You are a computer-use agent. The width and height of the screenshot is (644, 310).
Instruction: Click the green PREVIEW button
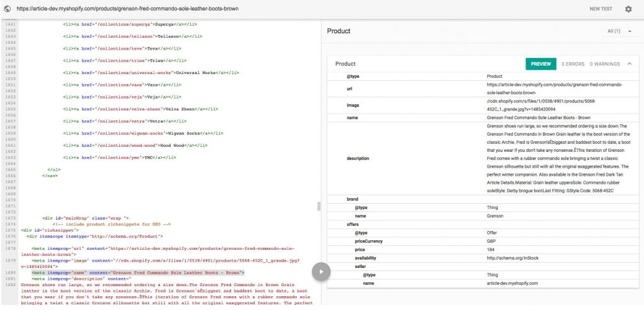(540, 64)
